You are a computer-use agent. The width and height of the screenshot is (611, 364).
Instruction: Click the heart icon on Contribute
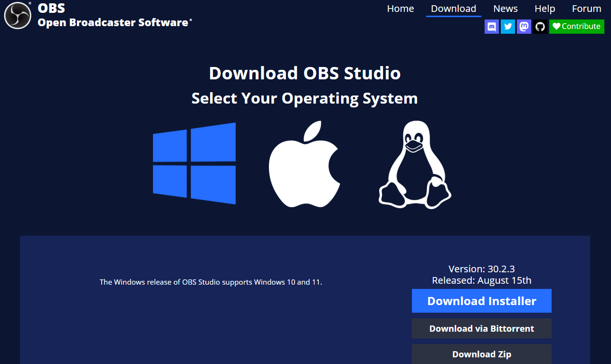556,27
